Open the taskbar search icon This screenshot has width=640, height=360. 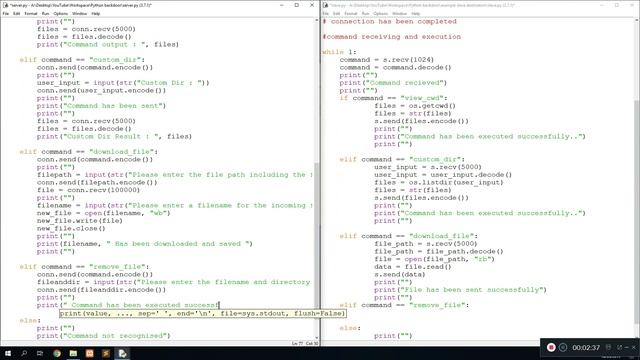click(24, 353)
